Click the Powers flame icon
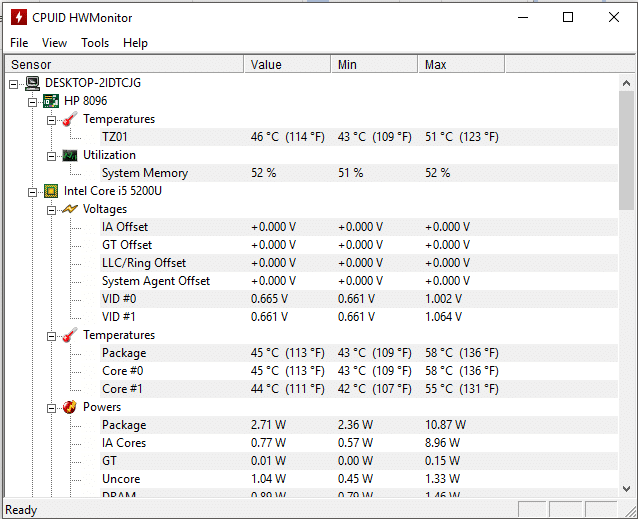The image size is (638, 519). coord(70,407)
